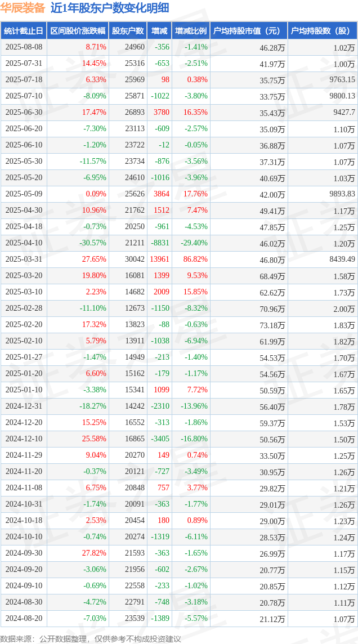Click the 增减 column header
This screenshot has width=358, height=644.
(159, 31)
